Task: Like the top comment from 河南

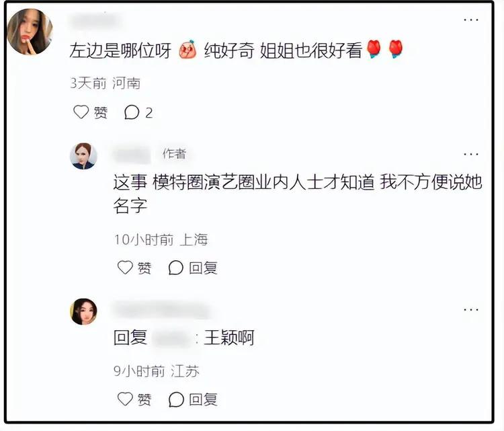Action: pos(90,112)
